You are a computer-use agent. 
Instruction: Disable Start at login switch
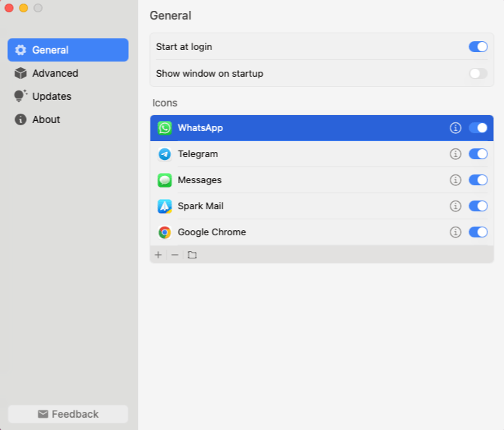(x=478, y=47)
